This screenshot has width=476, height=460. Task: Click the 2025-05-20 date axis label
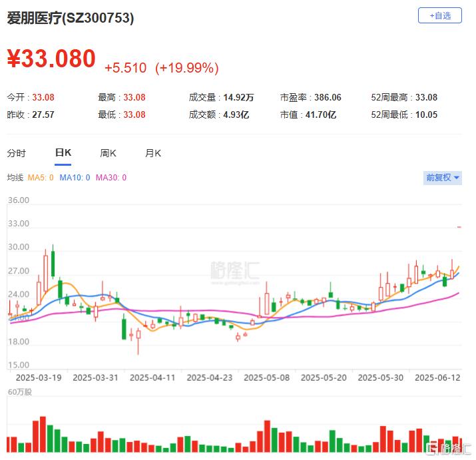point(324,377)
